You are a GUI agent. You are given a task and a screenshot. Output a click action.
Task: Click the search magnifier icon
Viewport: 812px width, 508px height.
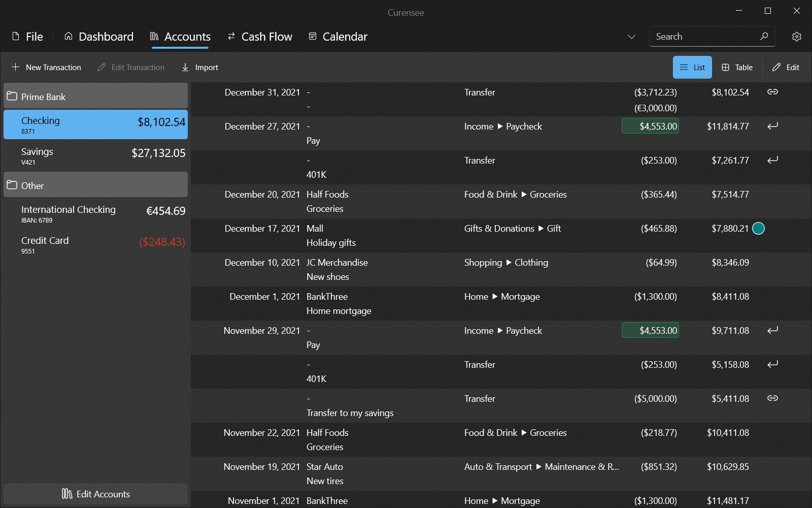[764, 36]
